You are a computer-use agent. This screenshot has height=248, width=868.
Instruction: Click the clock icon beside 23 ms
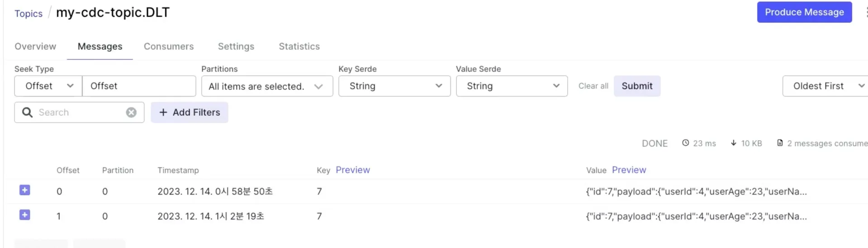[x=686, y=143]
